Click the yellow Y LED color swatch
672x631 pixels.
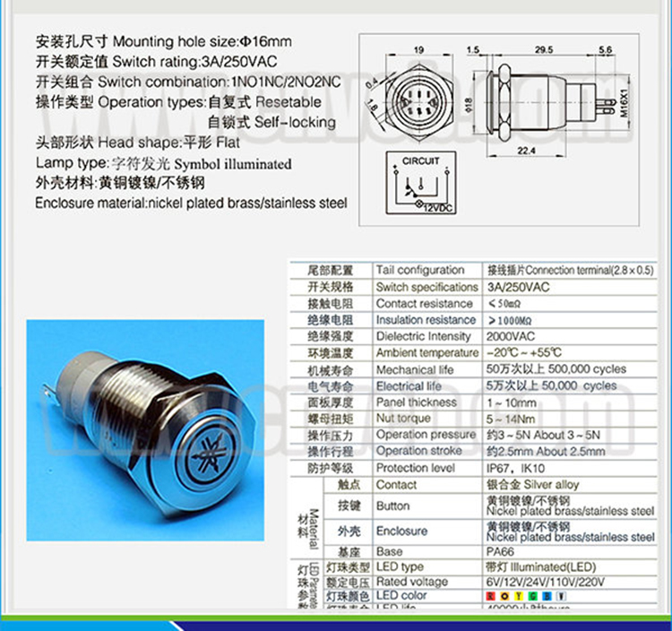coord(519,596)
